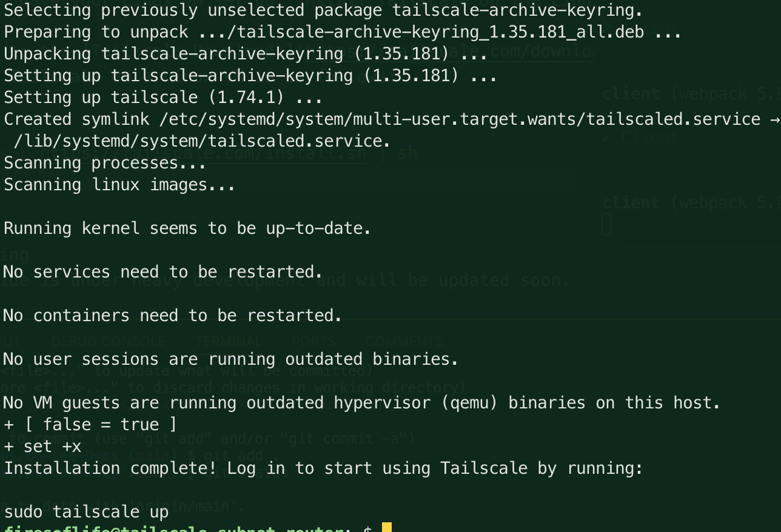Click the 'No user sessions' output line

(230, 359)
